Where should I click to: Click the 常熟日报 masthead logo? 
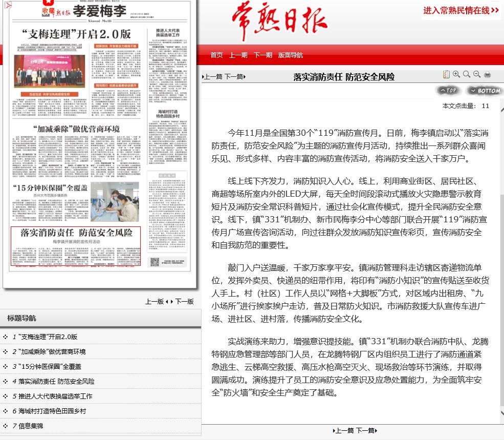[280, 20]
